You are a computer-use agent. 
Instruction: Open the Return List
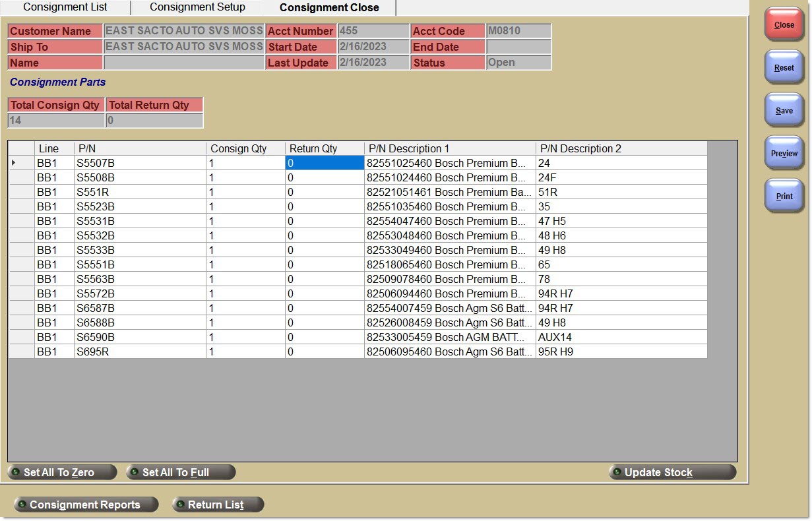218,505
